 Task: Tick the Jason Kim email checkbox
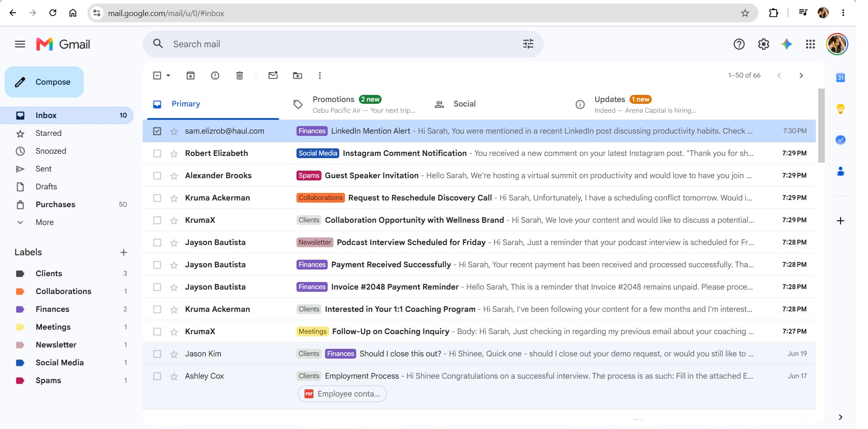157,354
